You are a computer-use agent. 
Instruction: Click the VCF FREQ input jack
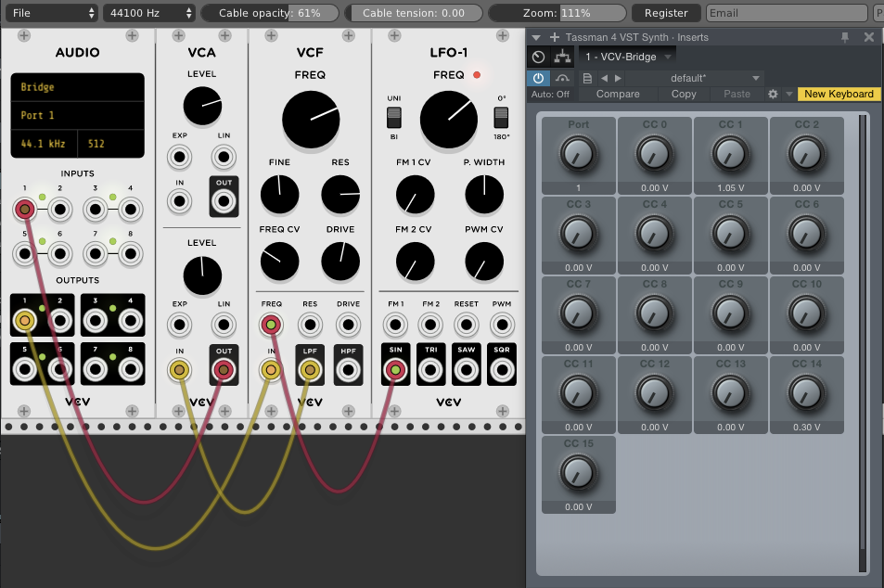tap(271, 325)
